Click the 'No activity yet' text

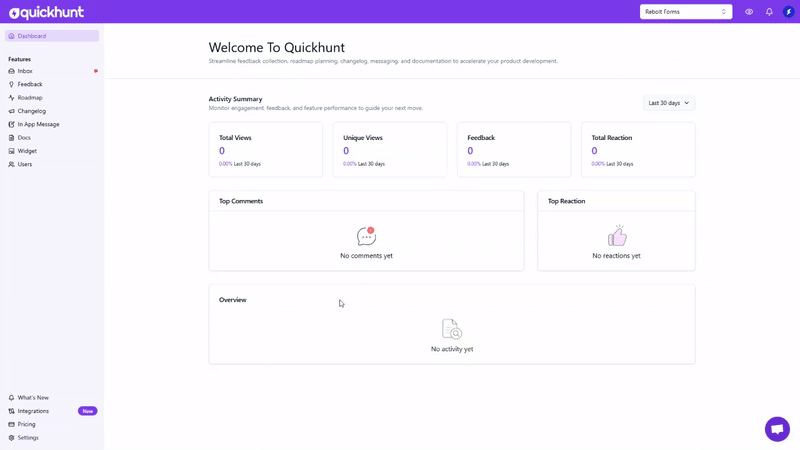pos(452,349)
